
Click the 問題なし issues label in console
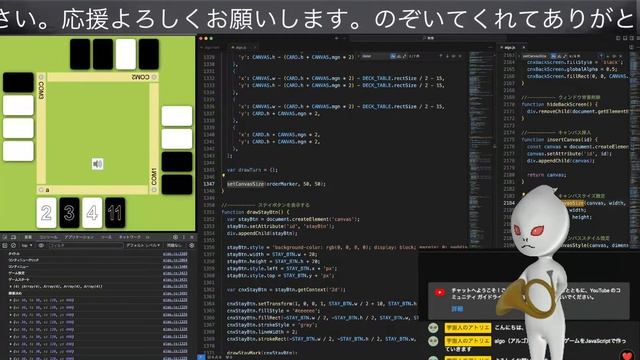174,245
